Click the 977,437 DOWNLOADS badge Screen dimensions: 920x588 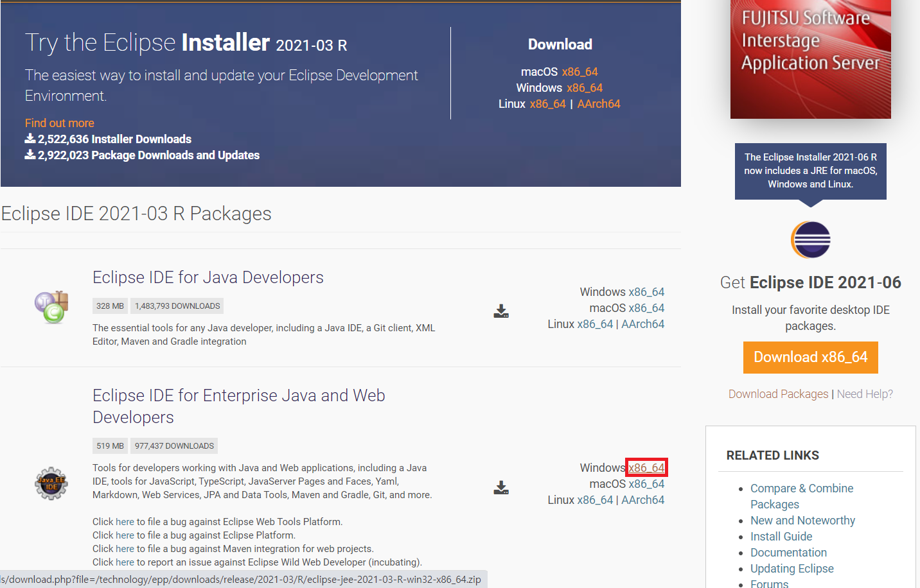coord(175,446)
